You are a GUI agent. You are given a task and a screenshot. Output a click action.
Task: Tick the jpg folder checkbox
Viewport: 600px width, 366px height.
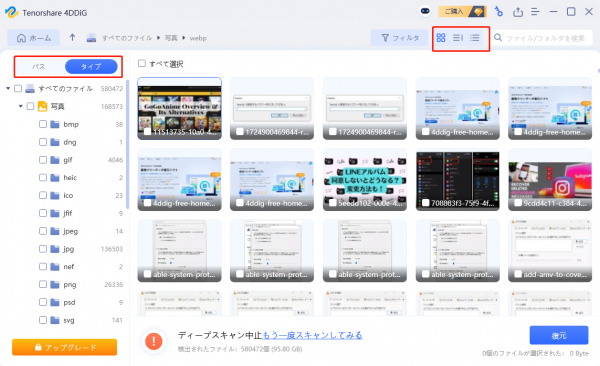(43, 249)
